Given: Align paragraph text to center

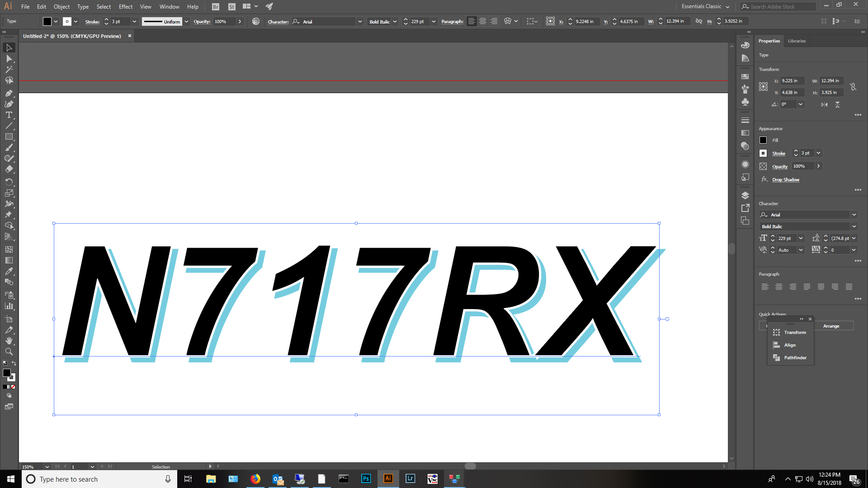Looking at the screenshot, I should pyautogui.click(x=778, y=287).
